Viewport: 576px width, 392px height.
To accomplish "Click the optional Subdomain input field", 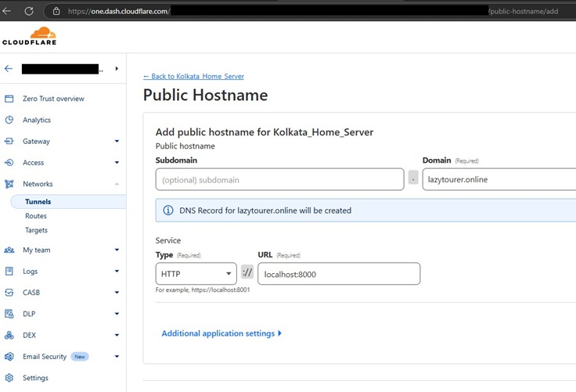I will (x=279, y=179).
